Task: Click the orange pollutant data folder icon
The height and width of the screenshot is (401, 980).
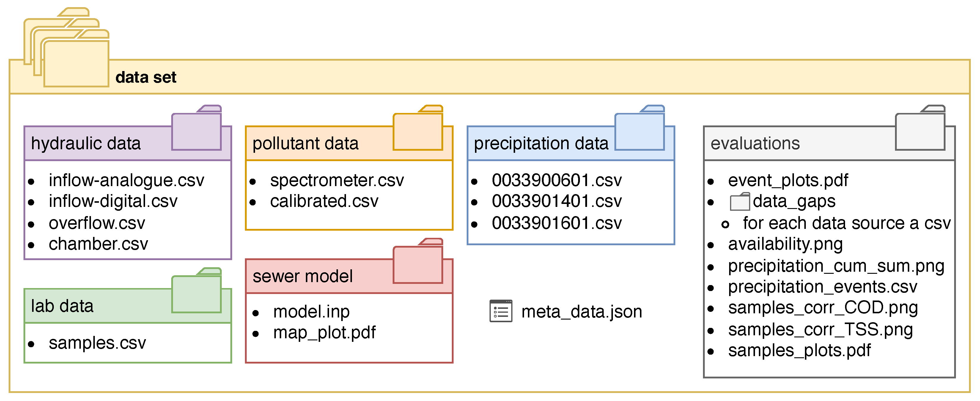Action: [418, 129]
